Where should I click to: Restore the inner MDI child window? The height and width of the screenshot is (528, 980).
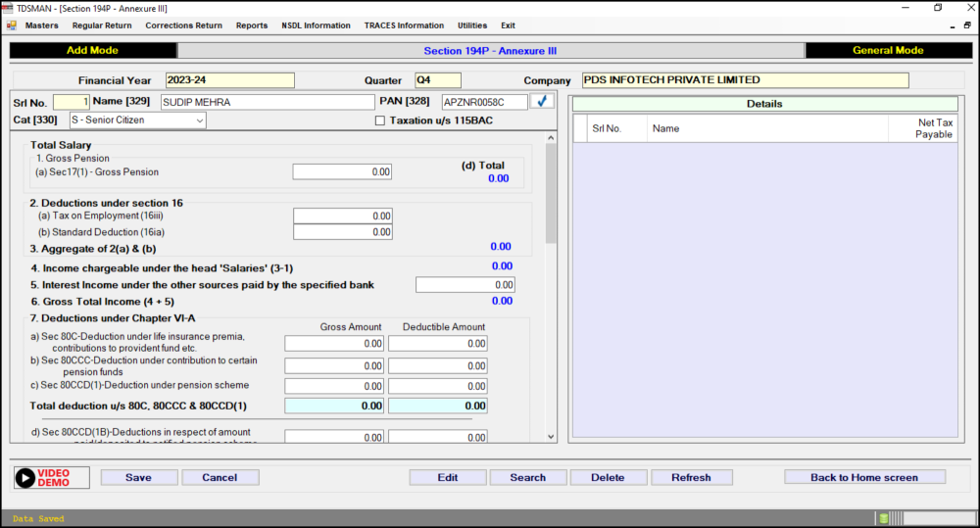pos(967,25)
